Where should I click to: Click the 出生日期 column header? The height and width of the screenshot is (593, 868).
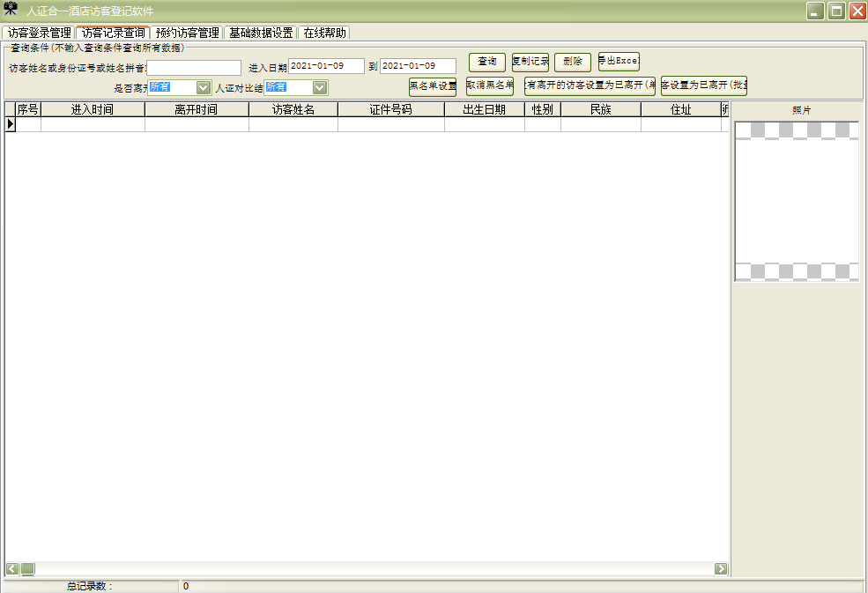pos(485,109)
